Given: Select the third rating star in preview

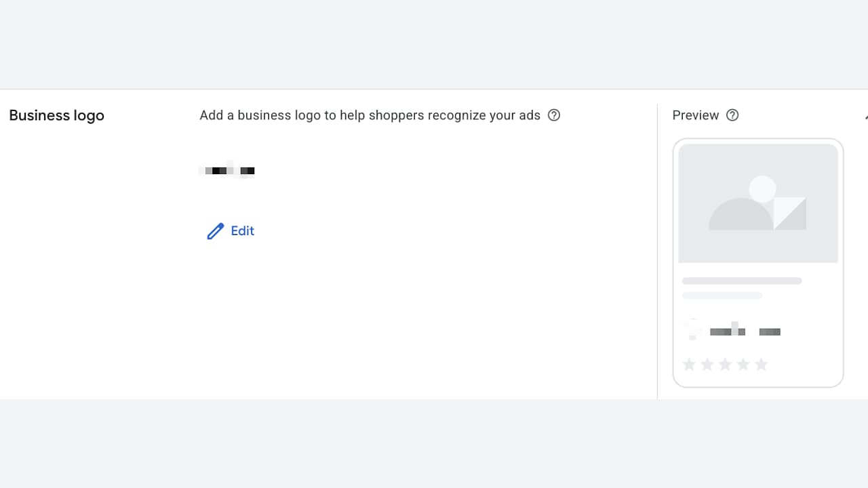Looking at the screenshot, I should pos(725,365).
